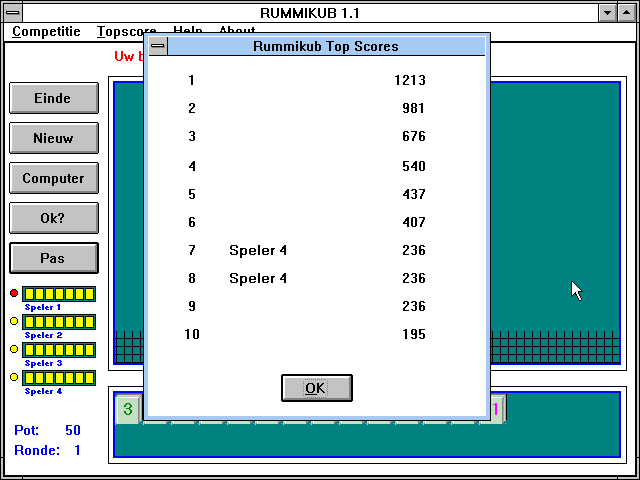This screenshot has width=640, height=480.
Task: Click the Ronde value 1
Action: coord(78,450)
